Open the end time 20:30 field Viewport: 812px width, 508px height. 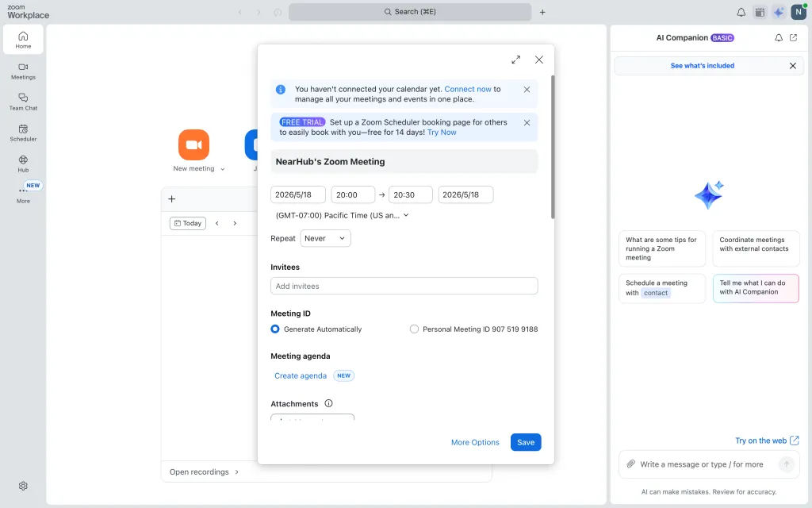pos(410,195)
